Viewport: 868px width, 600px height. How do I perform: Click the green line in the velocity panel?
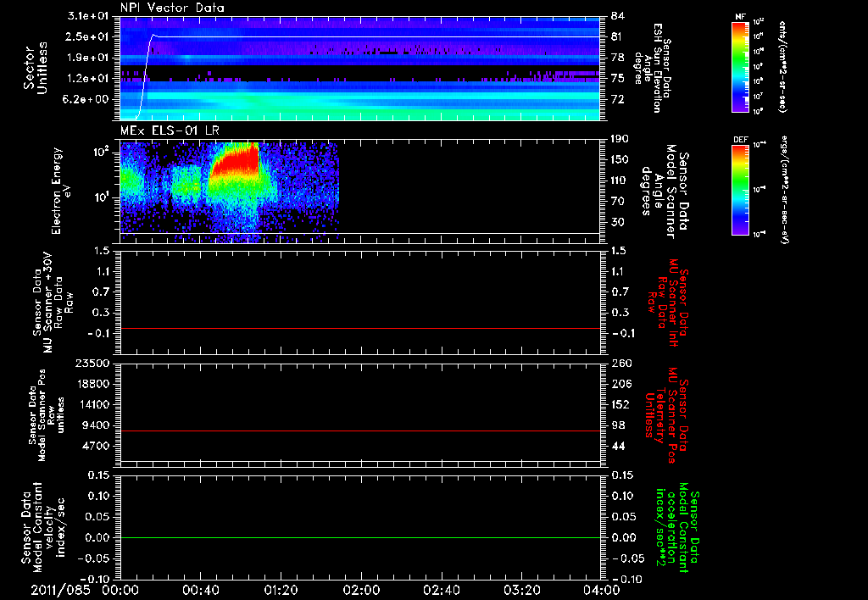359,537
